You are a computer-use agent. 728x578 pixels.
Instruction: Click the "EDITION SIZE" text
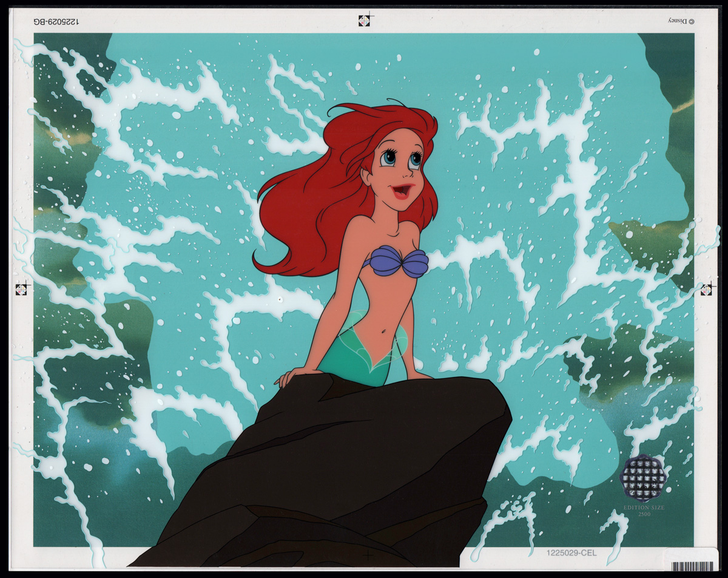click(x=644, y=507)
